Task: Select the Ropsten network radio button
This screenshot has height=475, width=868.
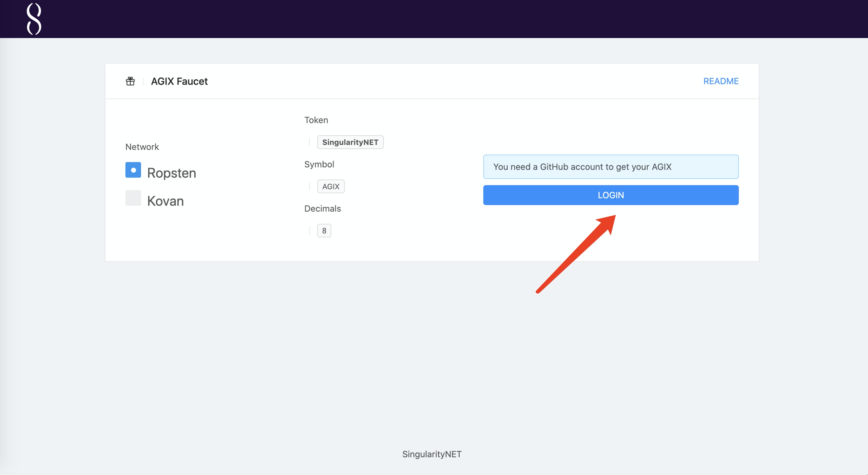Action: coord(133,170)
